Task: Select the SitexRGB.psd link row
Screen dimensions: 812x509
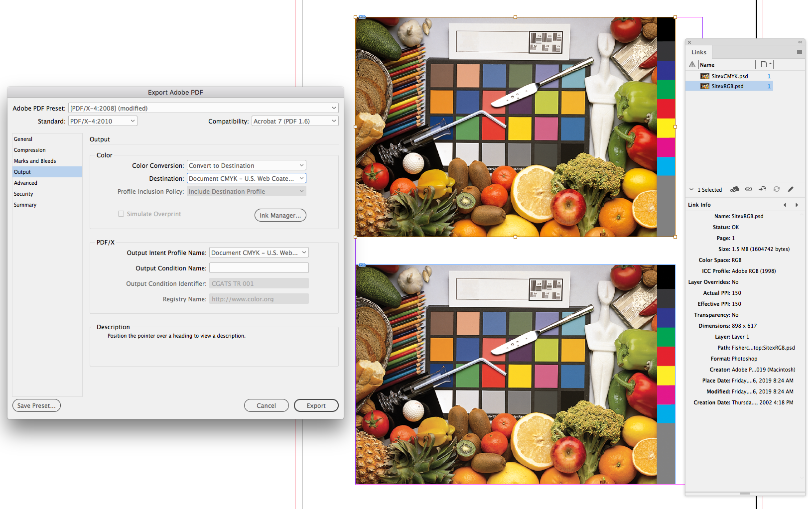Action: (729, 86)
